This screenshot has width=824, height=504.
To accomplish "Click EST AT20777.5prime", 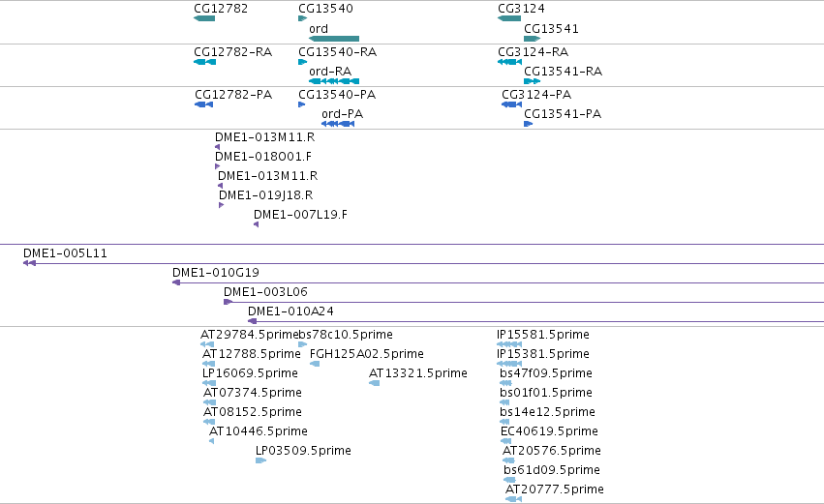I will 514,499.
